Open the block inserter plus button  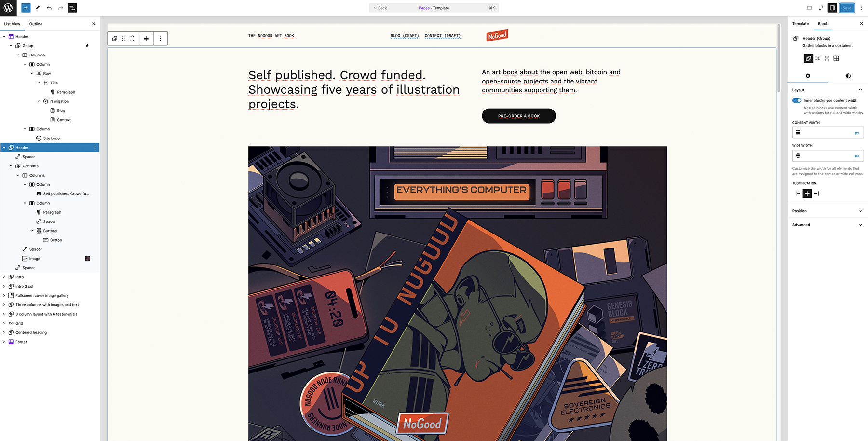click(x=26, y=8)
